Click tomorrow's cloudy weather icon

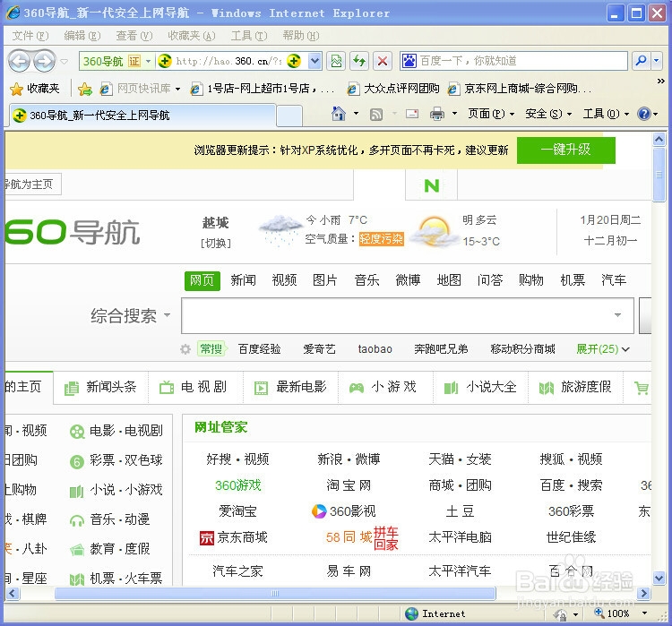pyautogui.click(x=434, y=231)
